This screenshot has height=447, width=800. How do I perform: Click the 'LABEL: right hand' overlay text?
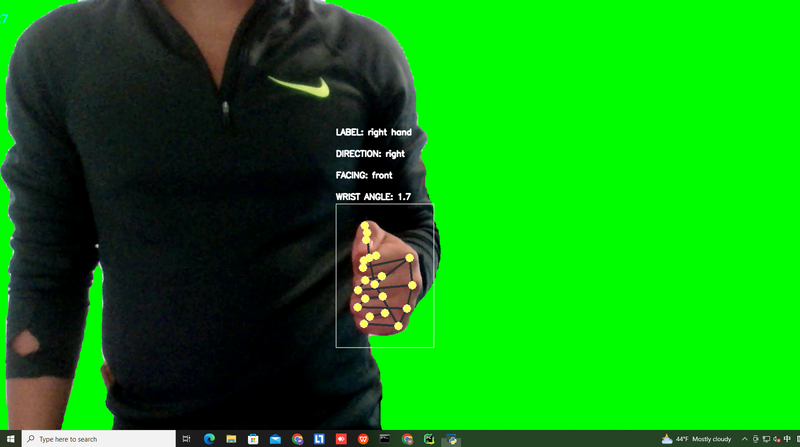373,132
